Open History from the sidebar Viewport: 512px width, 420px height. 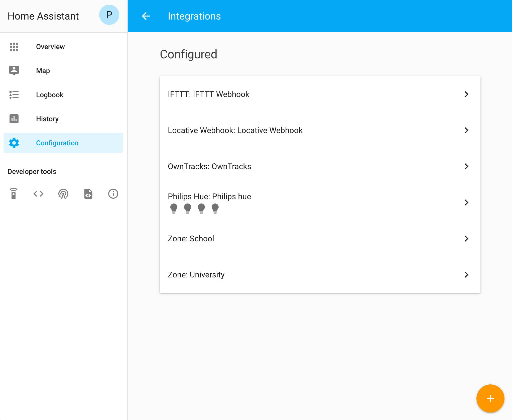pos(47,119)
